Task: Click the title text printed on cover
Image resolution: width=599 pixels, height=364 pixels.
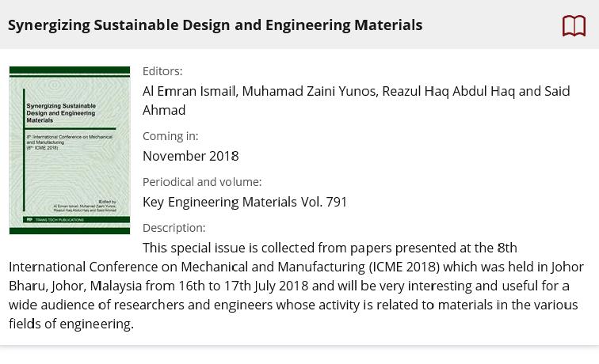Action: coord(61,113)
